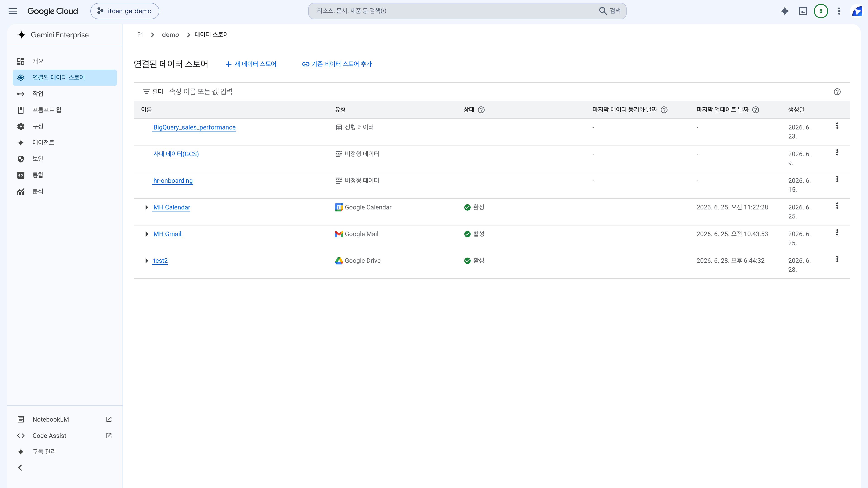This screenshot has height=488, width=868.
Task: Focus the filter property input field
Action: (x=495, y=91)
